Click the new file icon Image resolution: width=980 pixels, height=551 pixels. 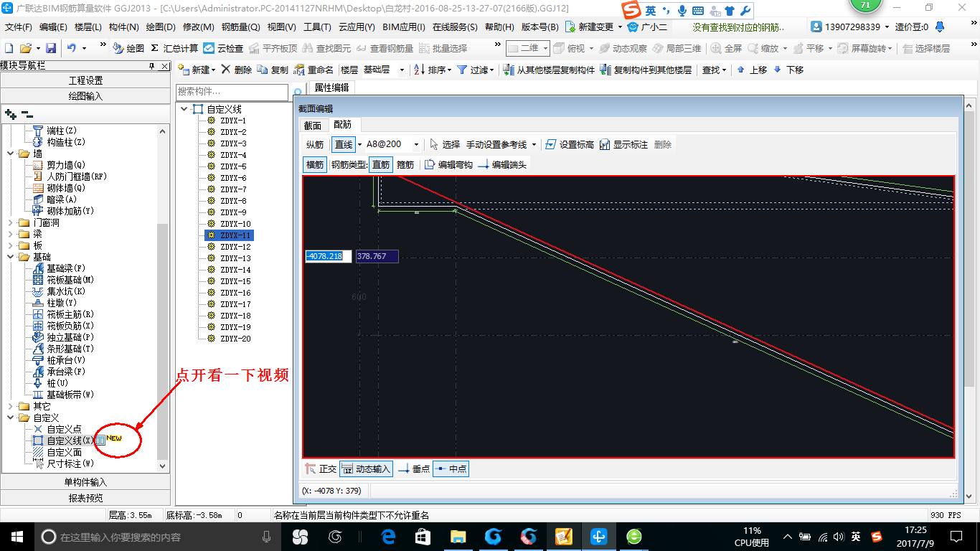tap(9, 48)
